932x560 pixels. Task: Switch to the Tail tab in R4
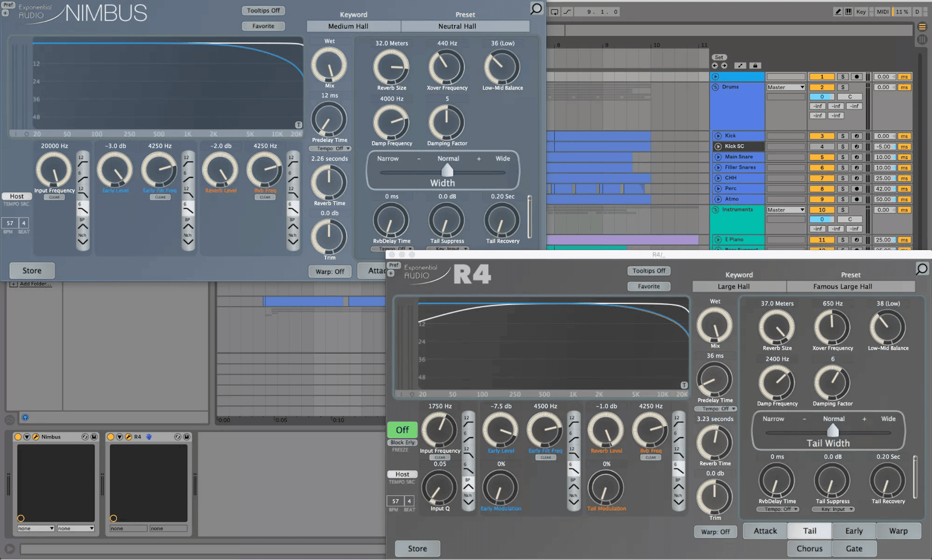809,531
